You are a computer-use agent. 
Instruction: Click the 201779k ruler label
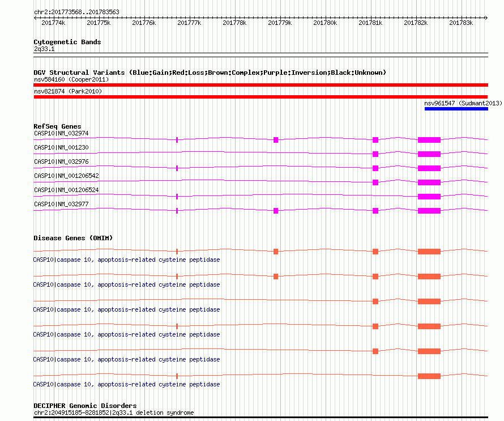click(x=280, y=23)
